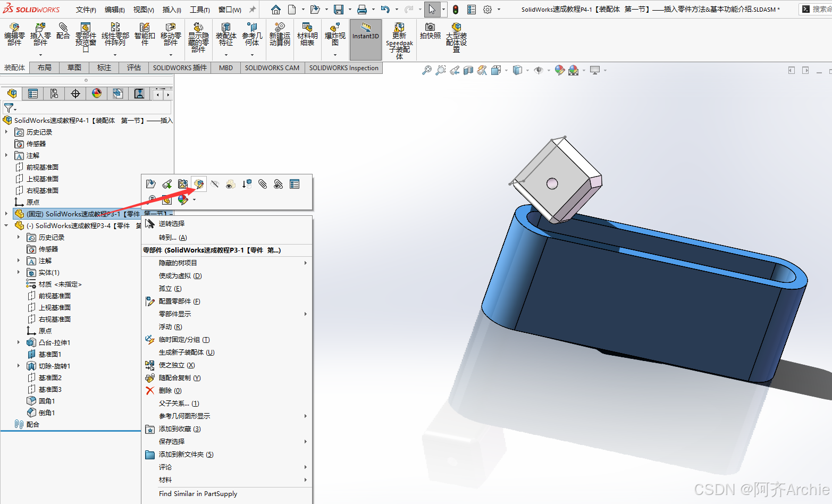The height and width of the screenshot is (504, 832).
Task: Collapse the SolidWorks速成教程P3-4 component node
Action: (6, 225)
